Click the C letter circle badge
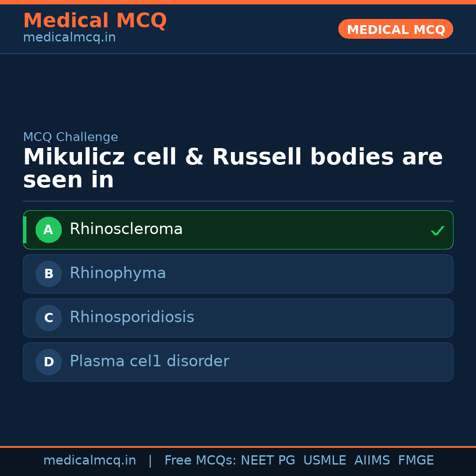 (48, 318)
